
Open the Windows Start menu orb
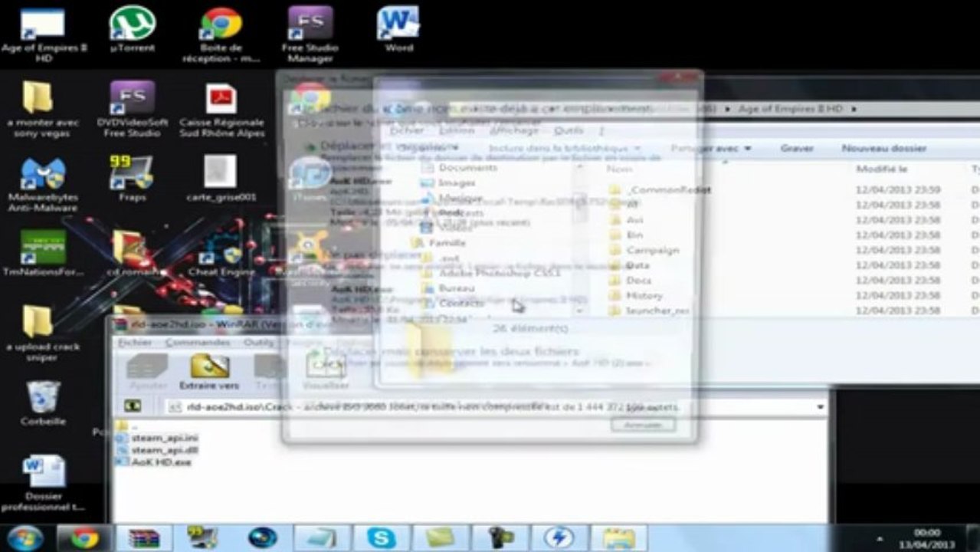pyautogui.click(x=25, y=538)
